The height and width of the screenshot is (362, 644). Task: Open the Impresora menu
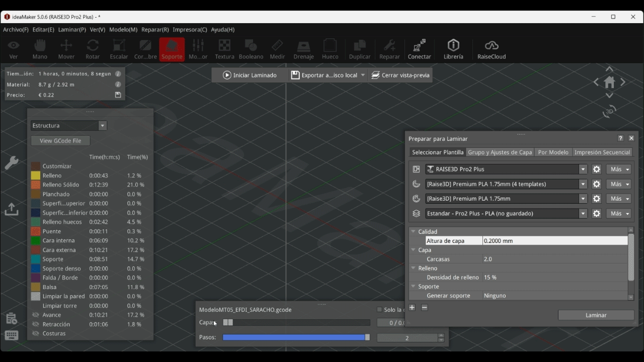click(x=190, y=30)
